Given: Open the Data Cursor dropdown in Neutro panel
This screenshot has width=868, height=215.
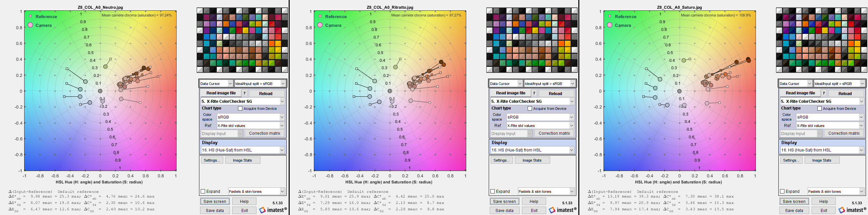Looking at the screenshot, I should [216, 84].
